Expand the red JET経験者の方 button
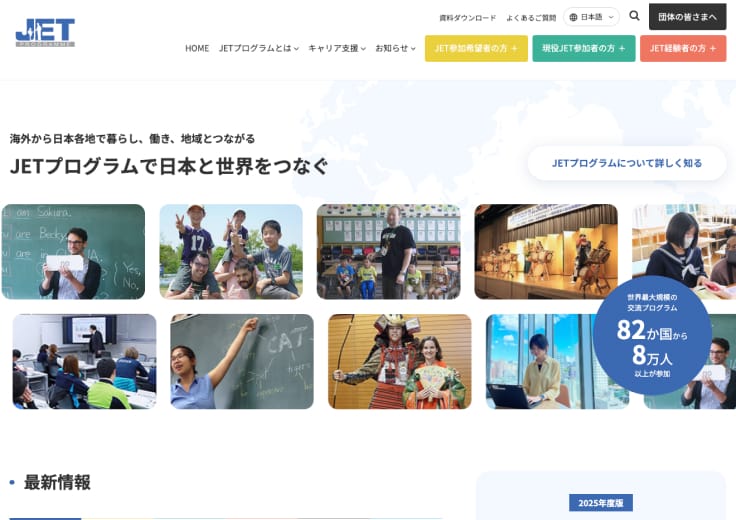 [683, 48]
